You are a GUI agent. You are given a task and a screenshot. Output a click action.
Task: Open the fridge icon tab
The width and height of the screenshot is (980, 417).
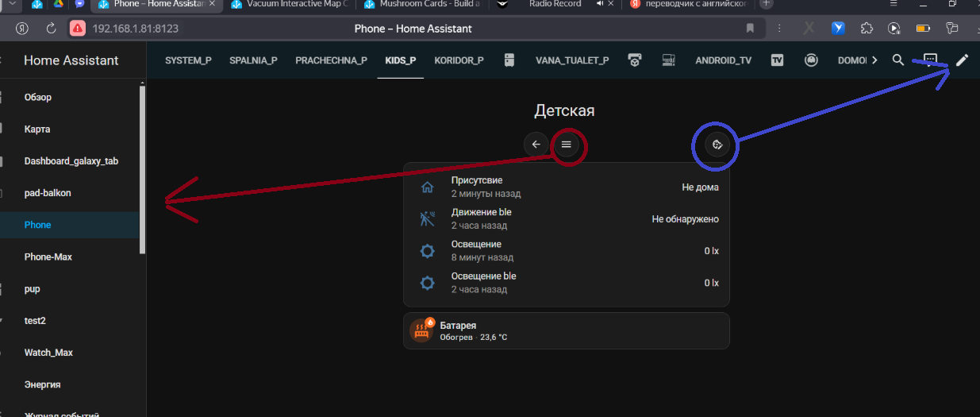click(x=509, y=60)
